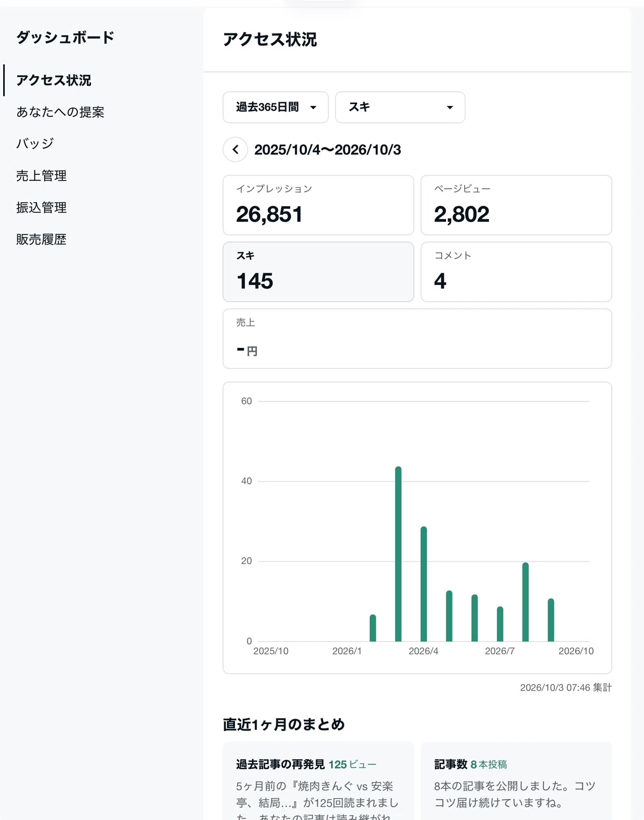
Task: Click the 過去記事の再発見 summary card
Action: pos(318,781)
